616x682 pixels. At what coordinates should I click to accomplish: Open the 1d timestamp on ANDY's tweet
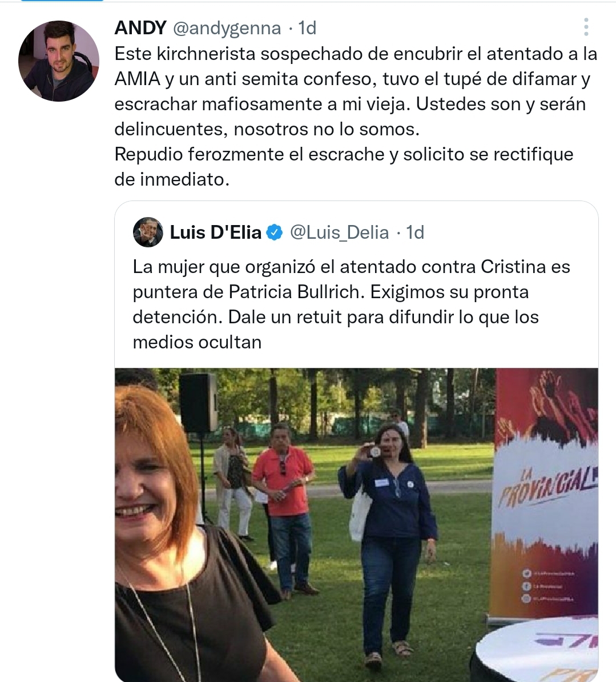pos(307,28)
